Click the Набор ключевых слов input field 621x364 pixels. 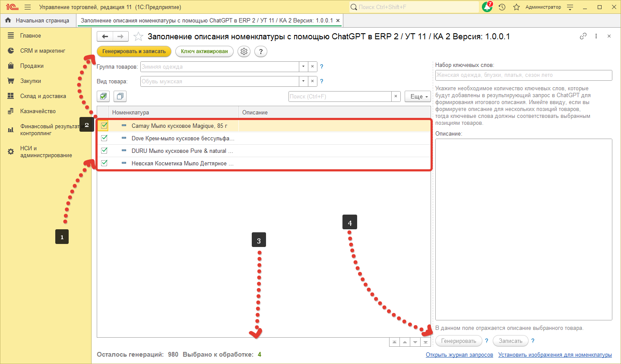[x=523, y=75]
